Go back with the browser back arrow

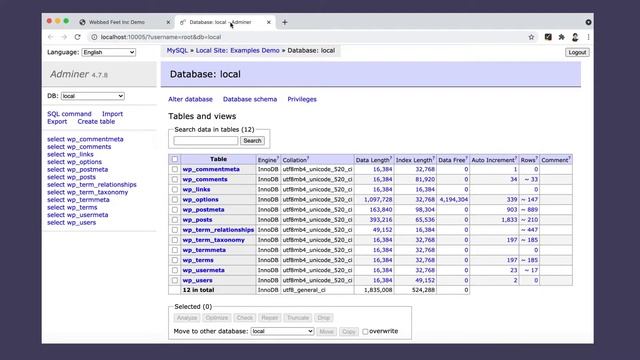(51, 37)
